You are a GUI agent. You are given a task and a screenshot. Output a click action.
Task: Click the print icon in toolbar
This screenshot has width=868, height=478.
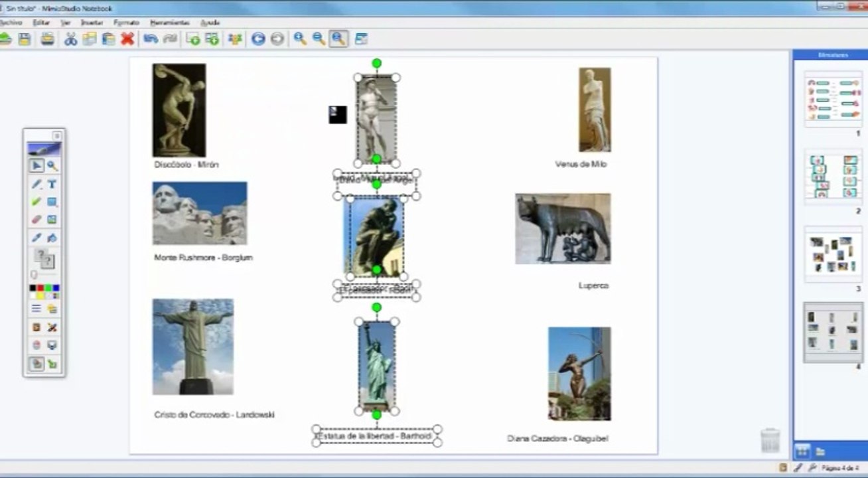[x=48, y=39]
